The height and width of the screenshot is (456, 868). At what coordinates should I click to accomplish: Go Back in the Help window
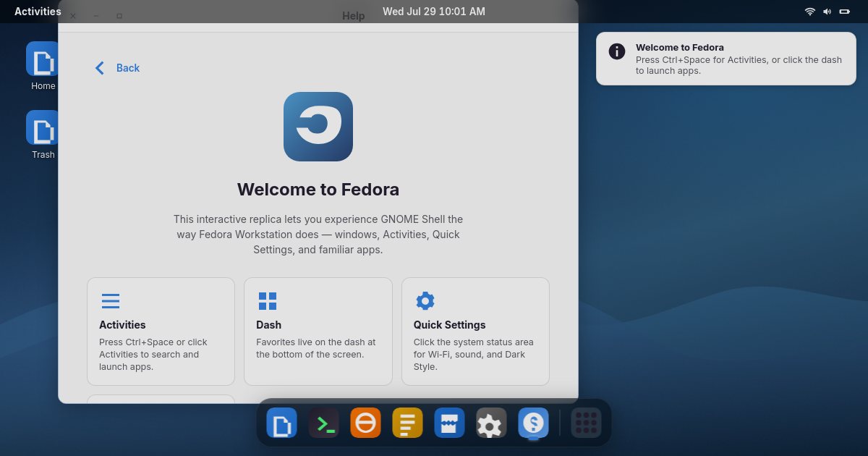tap(117, 68)
